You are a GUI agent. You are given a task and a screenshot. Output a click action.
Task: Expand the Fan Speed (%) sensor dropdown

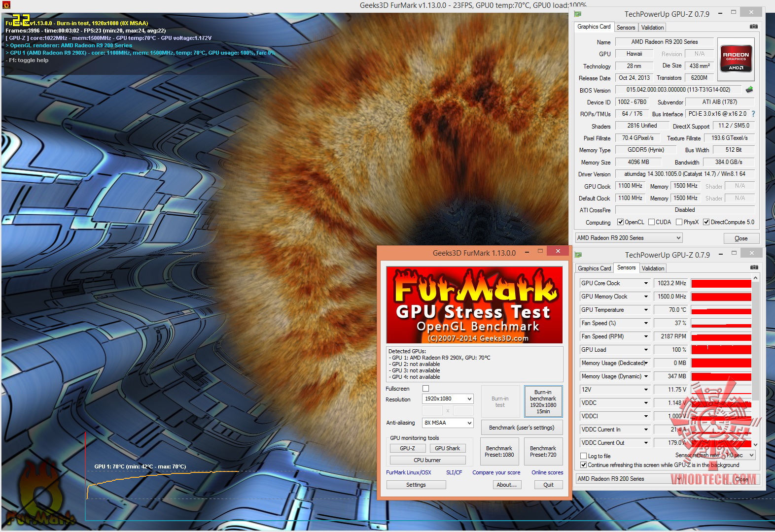(646, 323)
